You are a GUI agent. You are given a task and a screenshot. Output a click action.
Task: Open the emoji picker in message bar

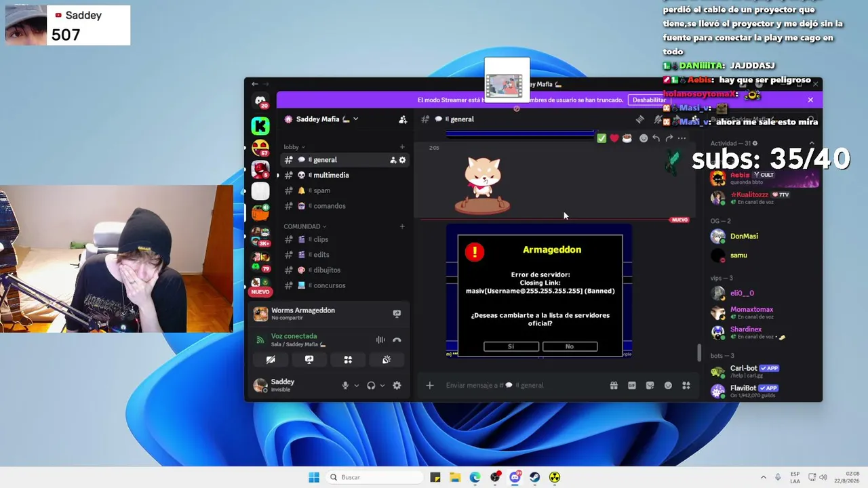click(668, 386)
